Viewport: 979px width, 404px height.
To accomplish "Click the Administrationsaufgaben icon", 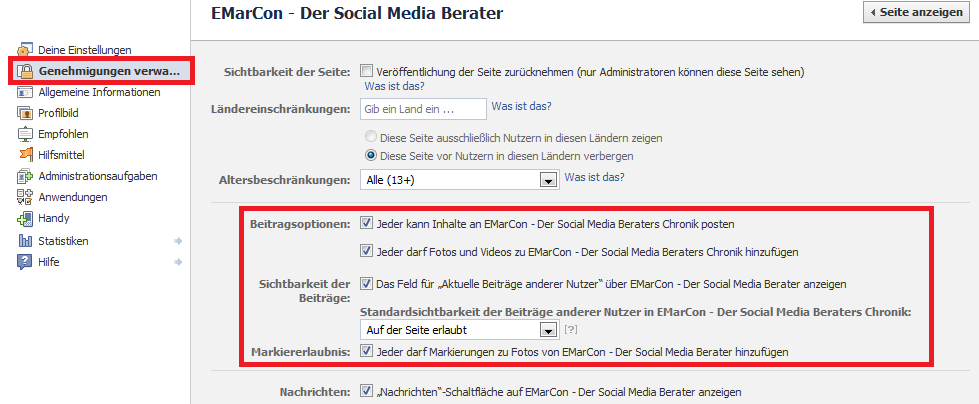I will (x=24, y=177).
